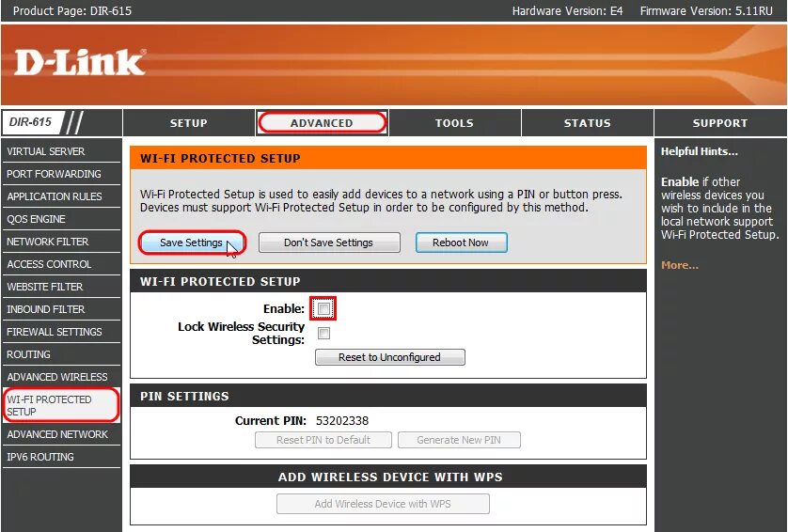Click the Helpful Hints heading

[699, 151]
